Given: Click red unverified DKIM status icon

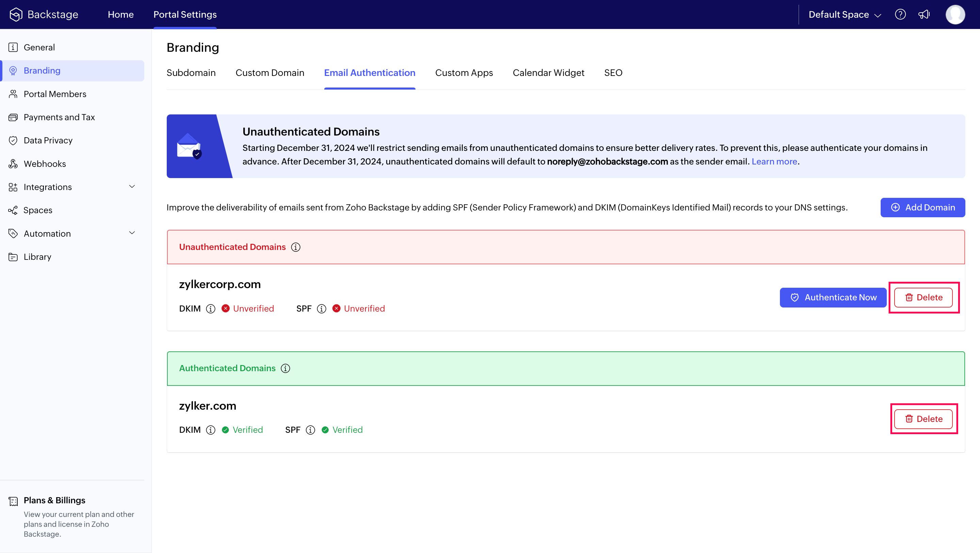Looking at the screenshot, I should [x=226, y=308].
